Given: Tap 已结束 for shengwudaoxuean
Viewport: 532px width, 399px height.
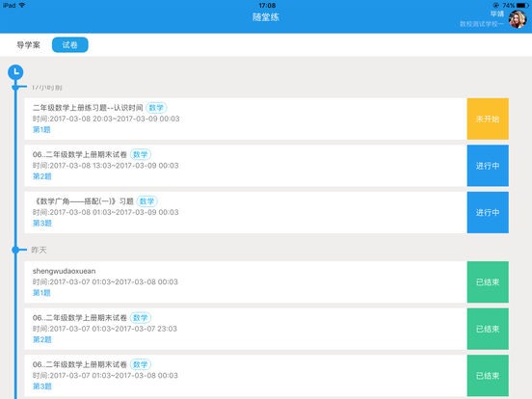Looking at the screenshot, I should pos(488,282).
